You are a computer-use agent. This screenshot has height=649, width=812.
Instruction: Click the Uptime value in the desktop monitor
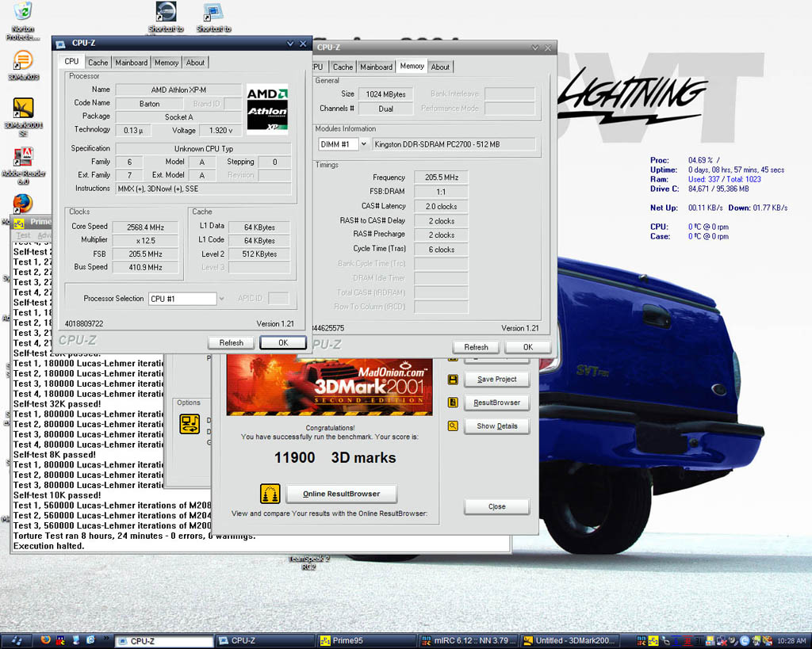pos(736,170)
